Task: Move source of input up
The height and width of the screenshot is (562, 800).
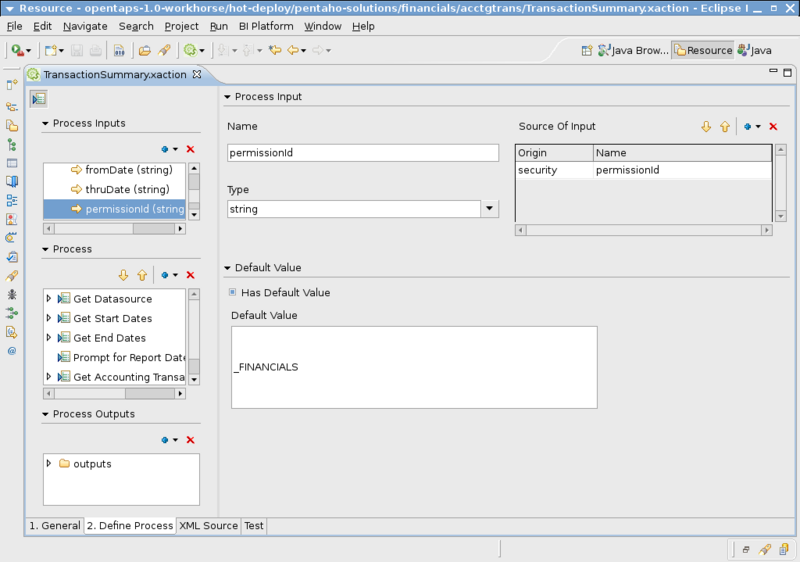Action: point(725,126)
